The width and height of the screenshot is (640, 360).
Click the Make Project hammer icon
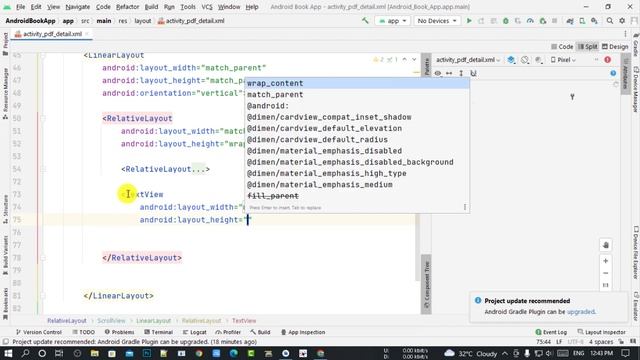point(365,20)
